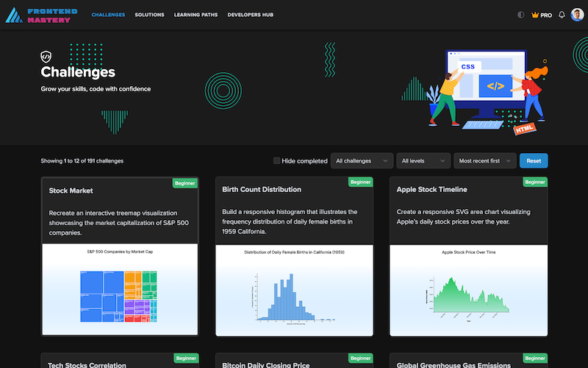
Task: Click the PRO crown icon
Action: (x=534, y=15)
